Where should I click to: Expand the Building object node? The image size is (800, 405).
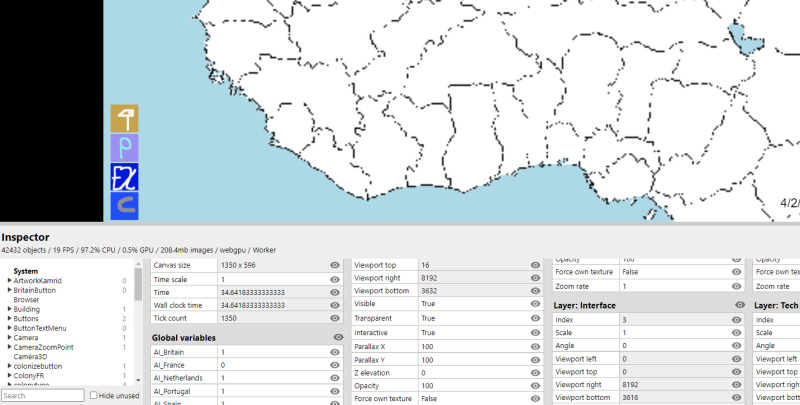(10, 309)
